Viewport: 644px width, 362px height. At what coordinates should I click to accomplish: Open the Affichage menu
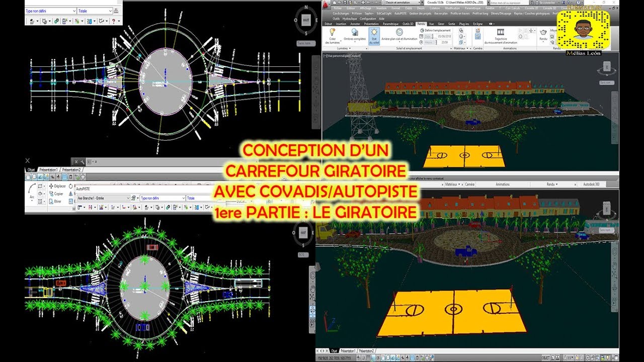[366, 8]
